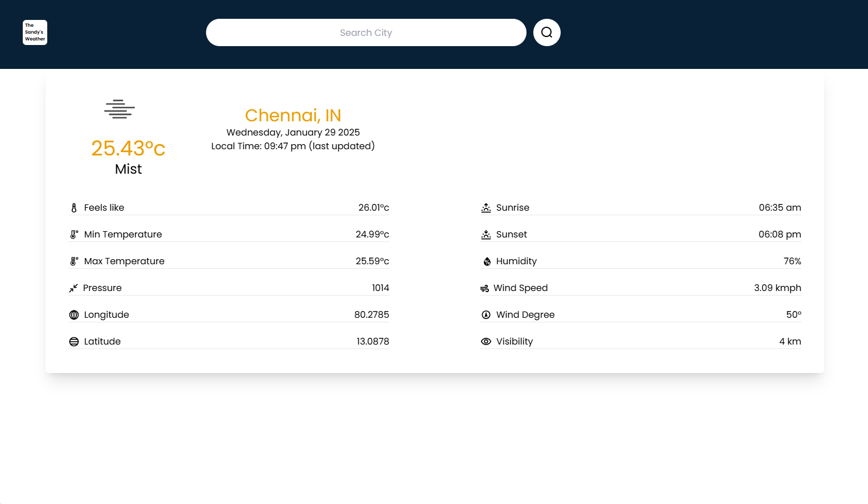The image size is (868, 504).
Task: Click the Latitude globe icon
Action: pyautogui.click(x=74, y=342)
